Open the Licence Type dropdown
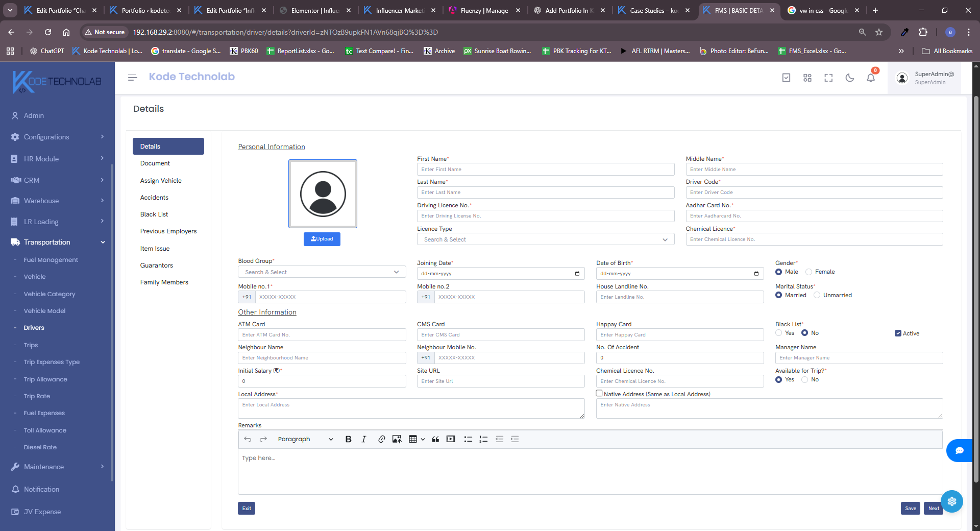 (545, 239)
